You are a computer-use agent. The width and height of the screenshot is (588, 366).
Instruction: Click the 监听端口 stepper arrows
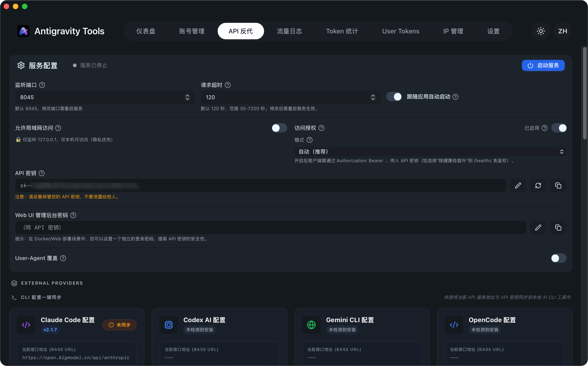[187, 97]
